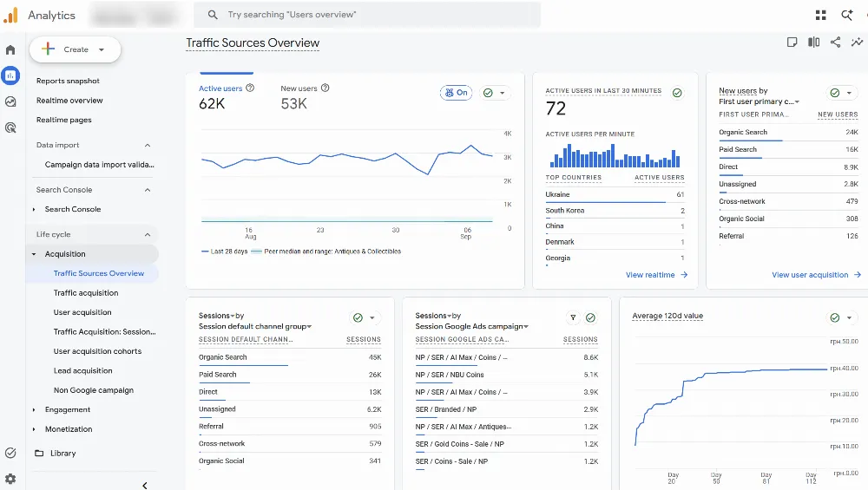Open the Advertising icon in left rail
The height and width of the screenshot is (490, 868).
tap(10, 127)
